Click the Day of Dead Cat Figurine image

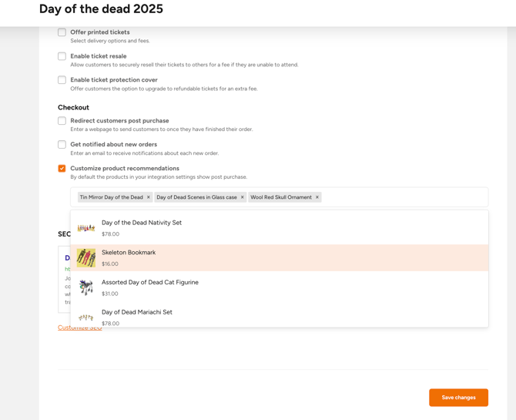click(86, 287)
